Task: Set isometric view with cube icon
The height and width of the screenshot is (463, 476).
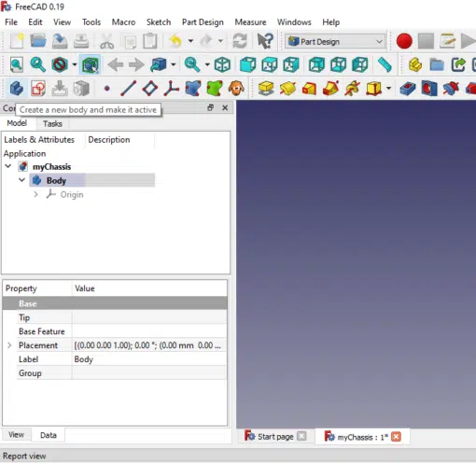Action: coord(222,65)
